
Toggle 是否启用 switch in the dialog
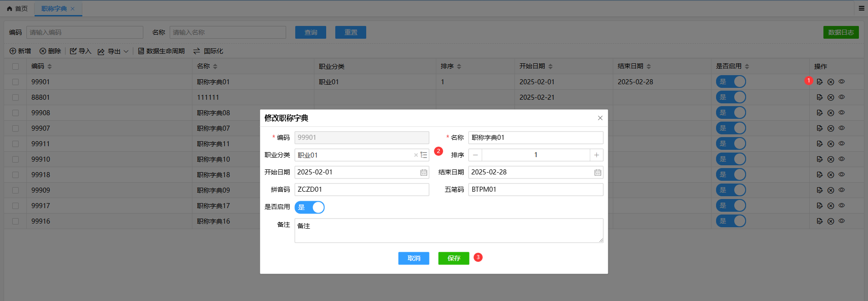[309, 208]
